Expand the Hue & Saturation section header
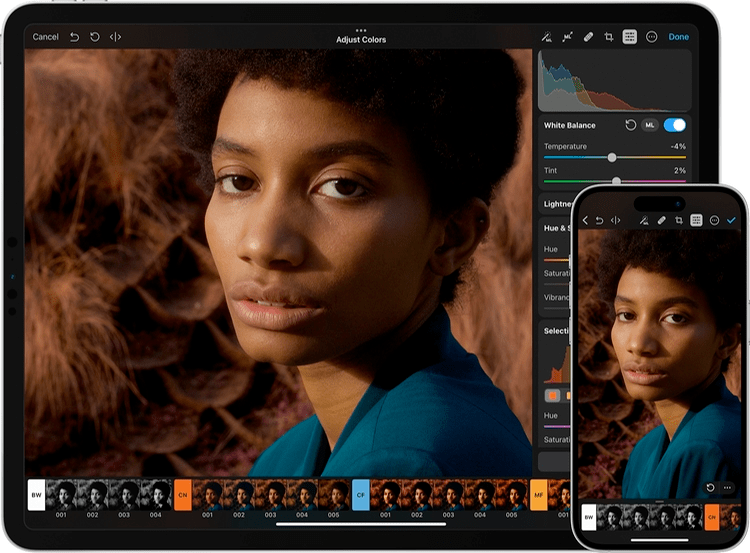This screenshot has height=553, width=750. pos(555,228)
